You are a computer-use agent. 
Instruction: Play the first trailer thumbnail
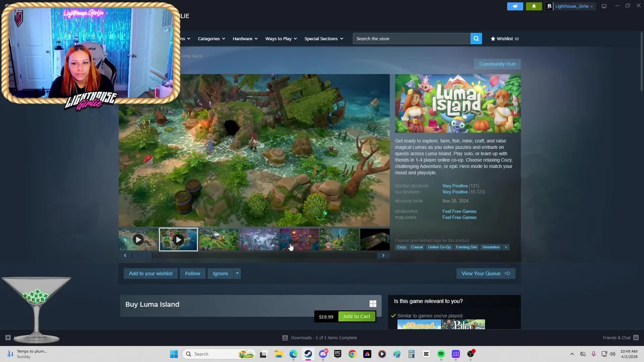138,240
